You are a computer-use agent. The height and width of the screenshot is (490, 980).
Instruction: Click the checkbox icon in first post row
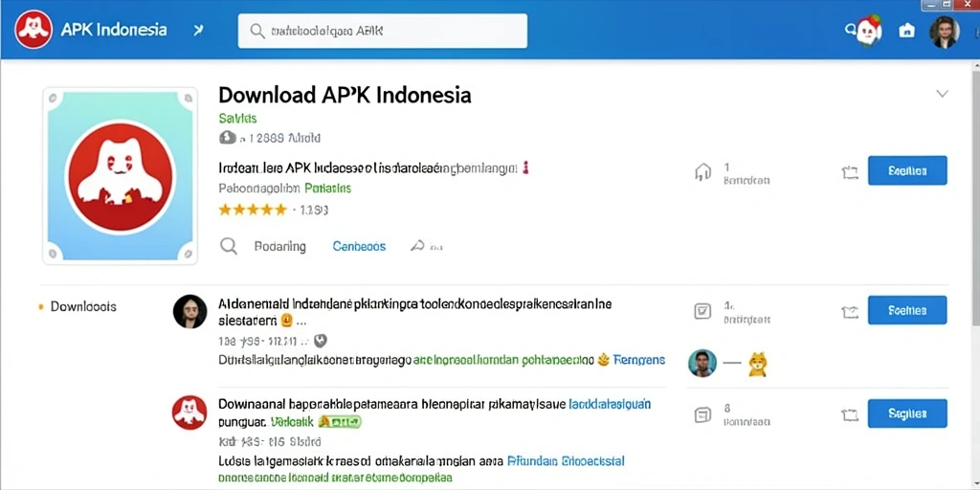click(x=702, y=311)
